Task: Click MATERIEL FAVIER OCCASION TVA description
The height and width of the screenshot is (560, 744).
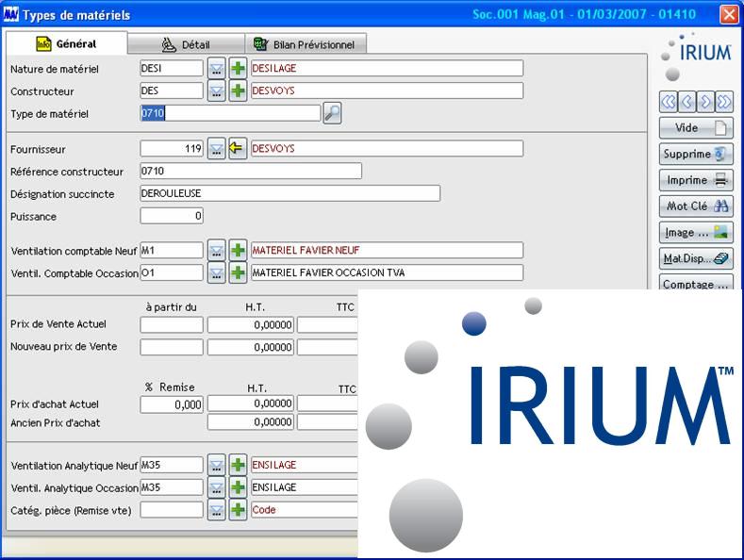Action: [x=388, y=272]
